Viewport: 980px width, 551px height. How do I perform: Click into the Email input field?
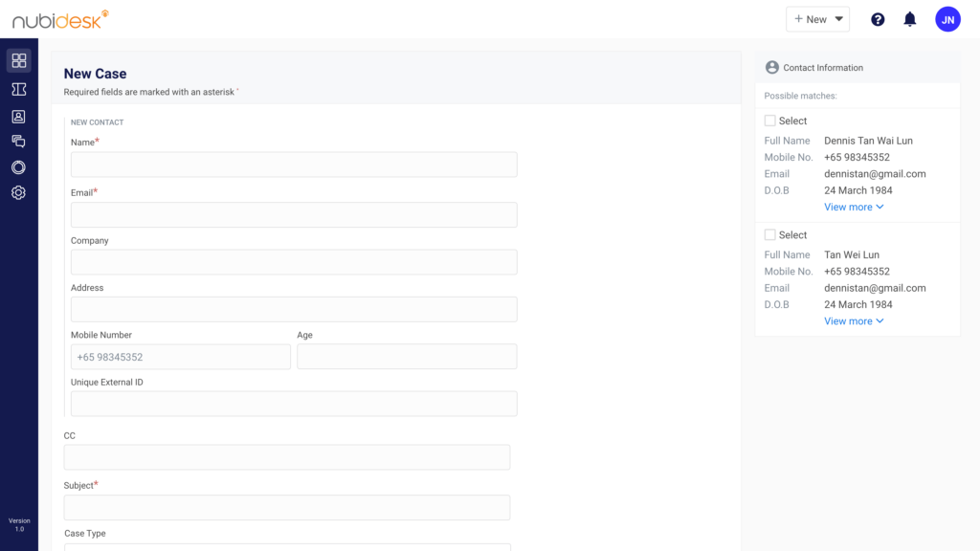pyautogui.click(x=294, y=214)
